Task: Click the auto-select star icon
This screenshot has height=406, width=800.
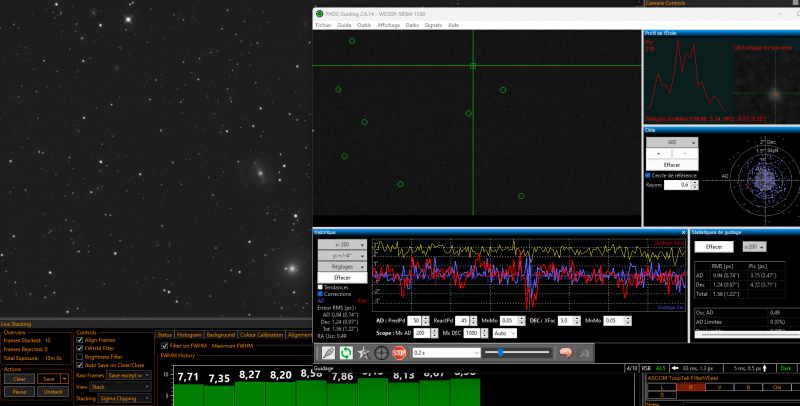Action: click(x=364, y=352)
